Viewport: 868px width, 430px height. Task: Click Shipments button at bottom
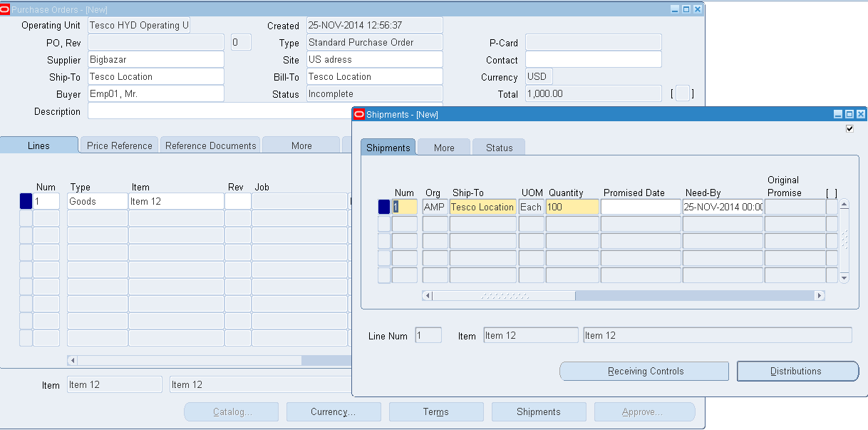pyautogui.click(x=539, y=411)
